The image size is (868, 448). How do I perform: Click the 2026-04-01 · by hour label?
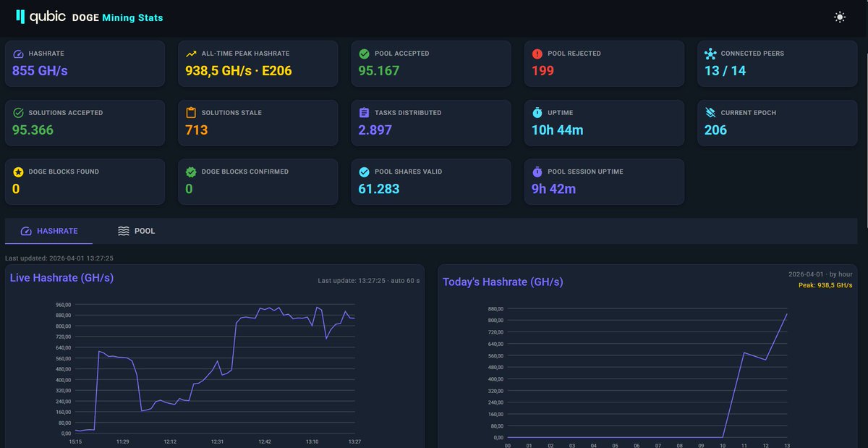pos(820,275)
